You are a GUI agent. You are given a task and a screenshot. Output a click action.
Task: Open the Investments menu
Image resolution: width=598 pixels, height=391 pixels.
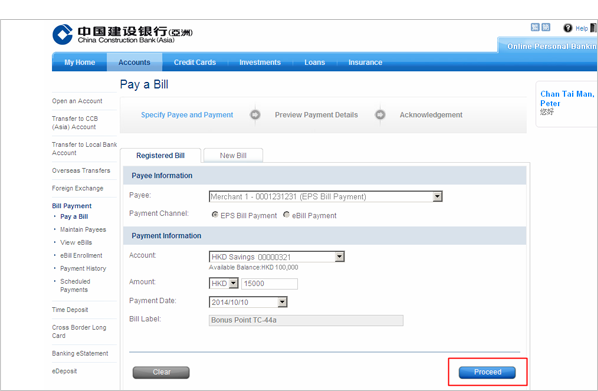pos(260,62)
